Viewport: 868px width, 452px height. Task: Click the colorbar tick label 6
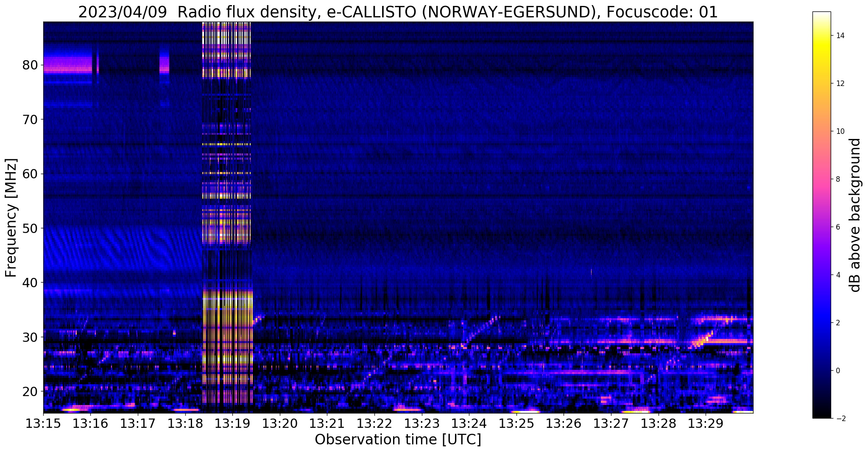[838, 227]
